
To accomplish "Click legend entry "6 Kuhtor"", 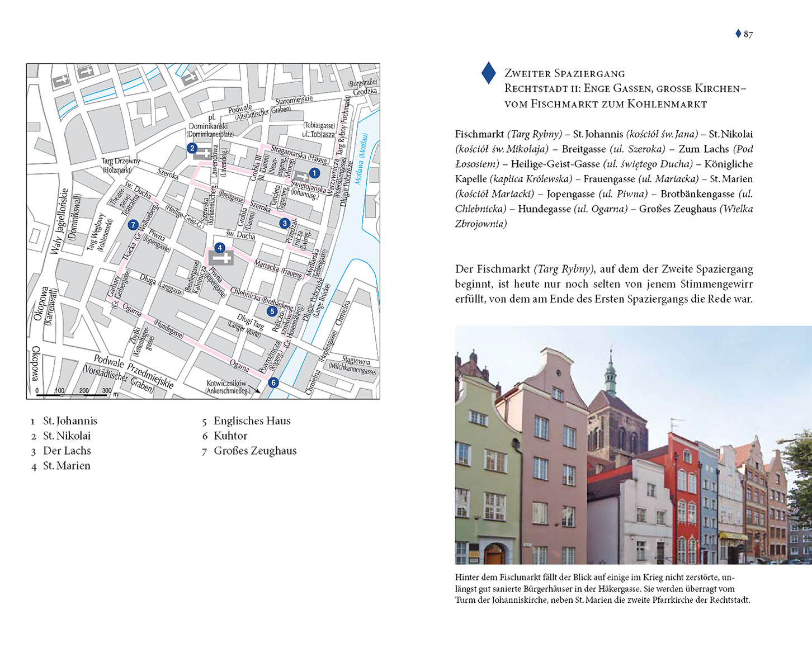I will coord(225,436).
